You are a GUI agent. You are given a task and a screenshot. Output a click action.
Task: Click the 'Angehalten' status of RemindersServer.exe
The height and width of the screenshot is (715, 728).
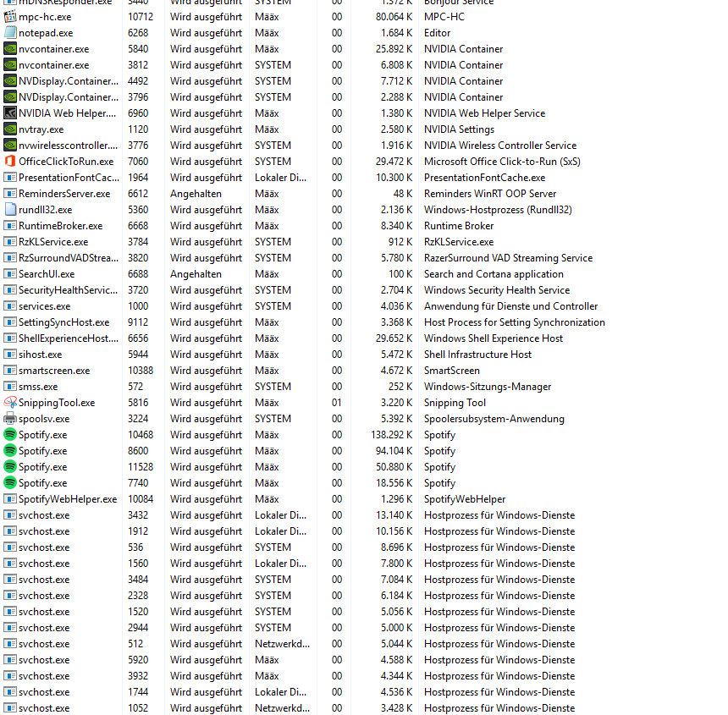coord(196,194)
